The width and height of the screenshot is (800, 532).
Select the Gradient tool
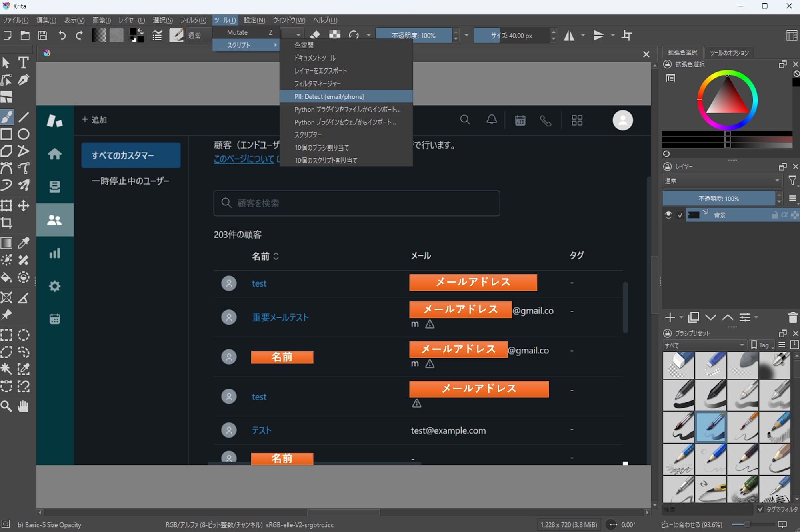click(6, 243)
